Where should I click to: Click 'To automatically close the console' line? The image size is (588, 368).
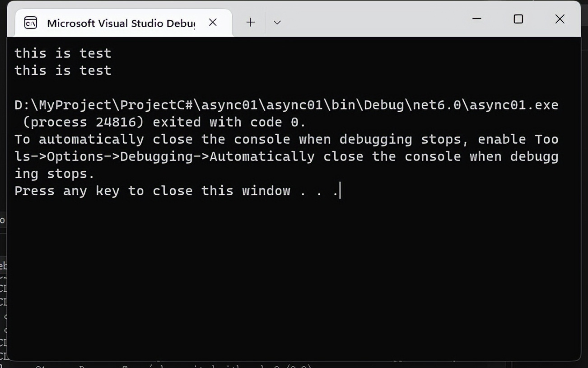click(286, 139)
